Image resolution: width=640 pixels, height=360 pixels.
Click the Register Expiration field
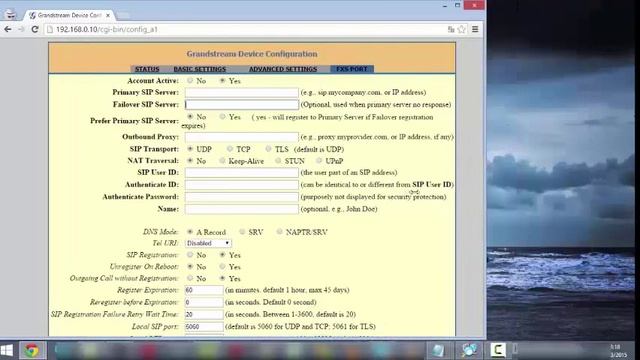tap(204, 290)
